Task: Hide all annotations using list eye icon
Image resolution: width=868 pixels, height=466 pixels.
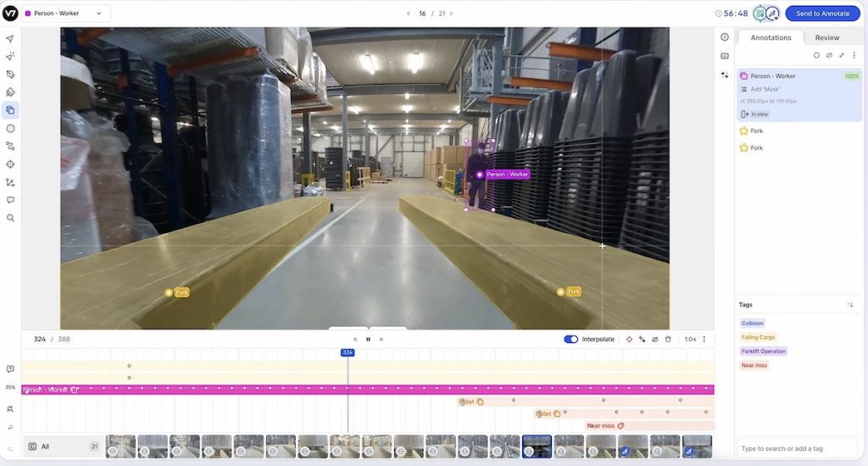Action: (829, 55)
